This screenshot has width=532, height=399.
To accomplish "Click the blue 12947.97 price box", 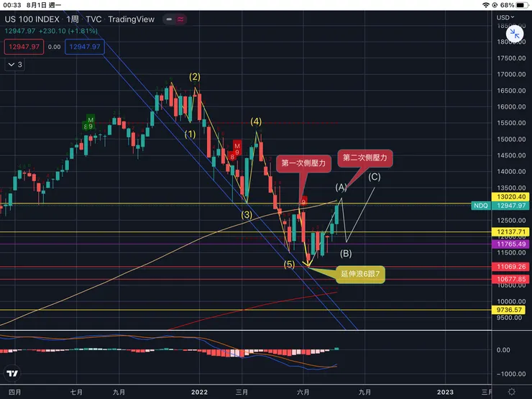I will [85, 47].
